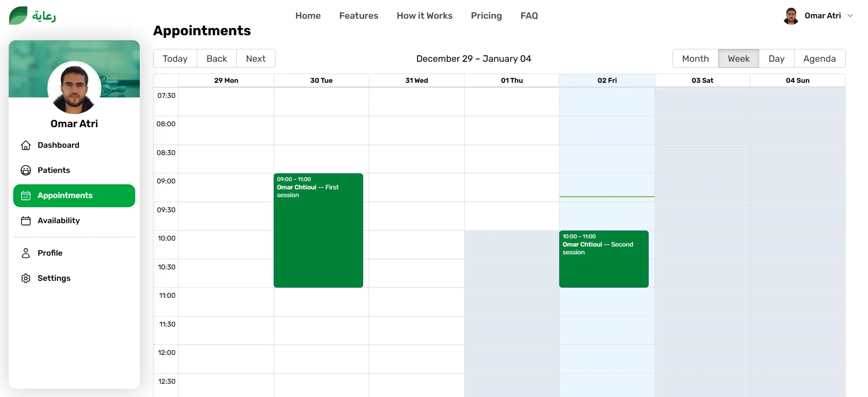The height and width of the screenshot is (397, 868).
Task: Click the Appointments calendar icon in sidebar
Action: click(x=26, y=196)
